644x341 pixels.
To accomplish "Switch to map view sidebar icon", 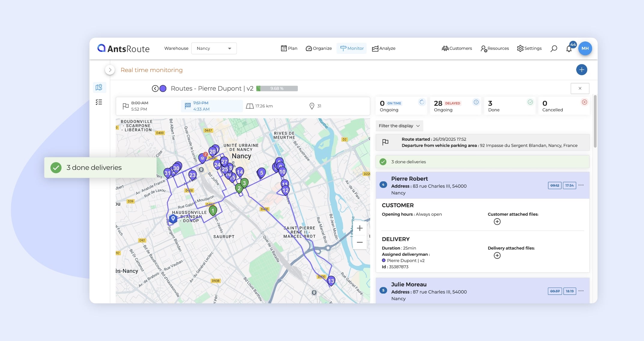I will pos(99,87).
